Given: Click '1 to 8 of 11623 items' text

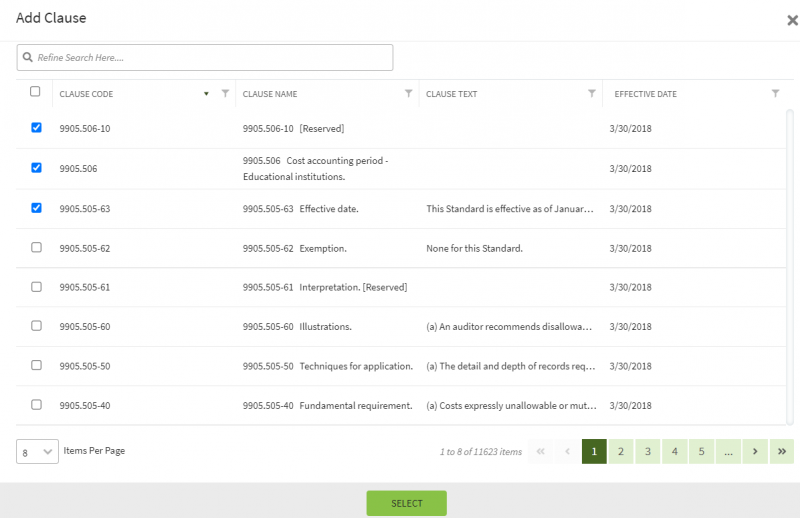Looking at the screenshot, I should tap(481, 452).
